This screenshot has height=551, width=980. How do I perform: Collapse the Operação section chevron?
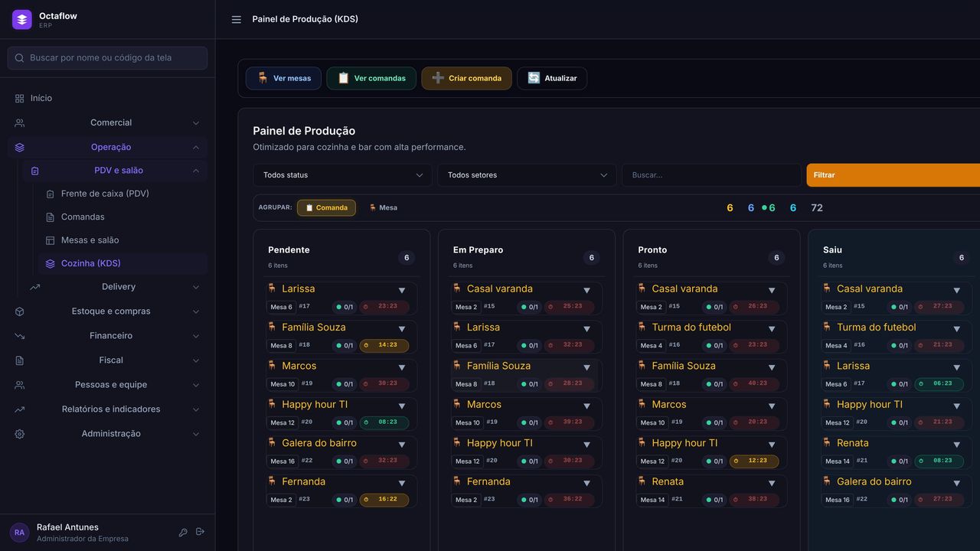(196, 148)
